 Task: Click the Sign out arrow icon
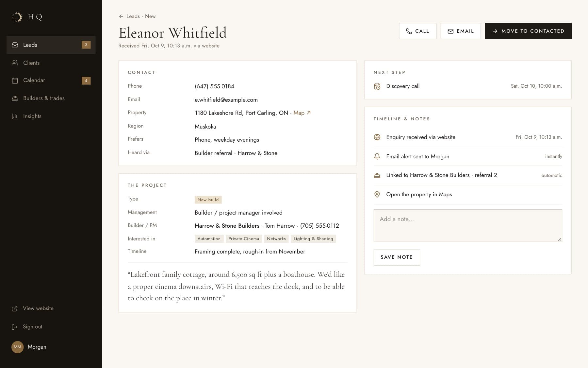15,327
